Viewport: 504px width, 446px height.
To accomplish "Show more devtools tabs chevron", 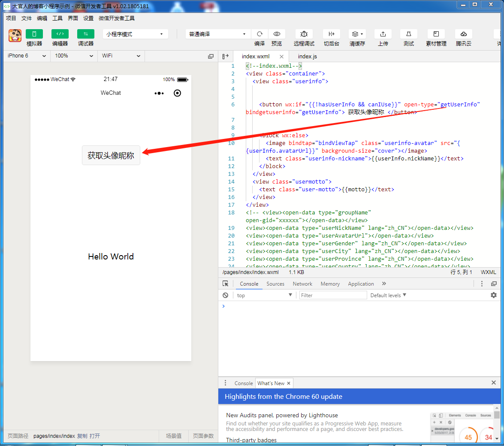I will click(x=384, y=284).
